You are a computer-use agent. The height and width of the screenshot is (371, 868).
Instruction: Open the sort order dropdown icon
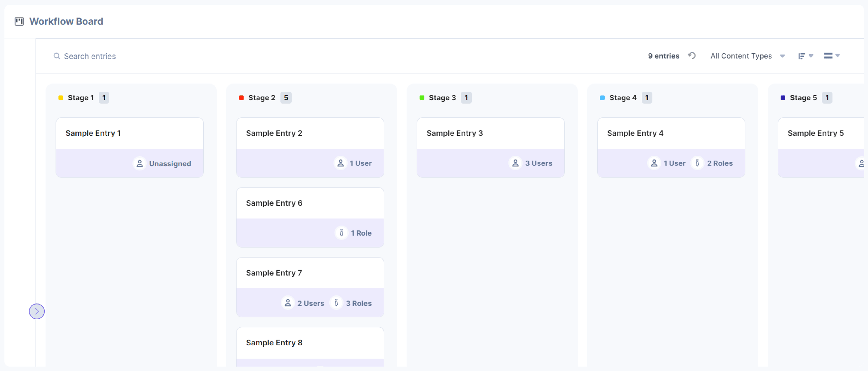pyautogui.click(x=805, y=56)
